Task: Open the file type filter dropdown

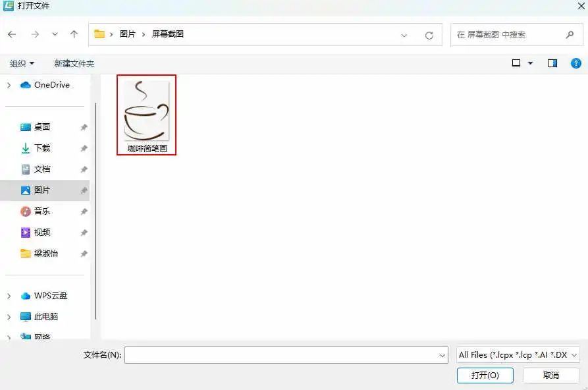Action: 518,355
